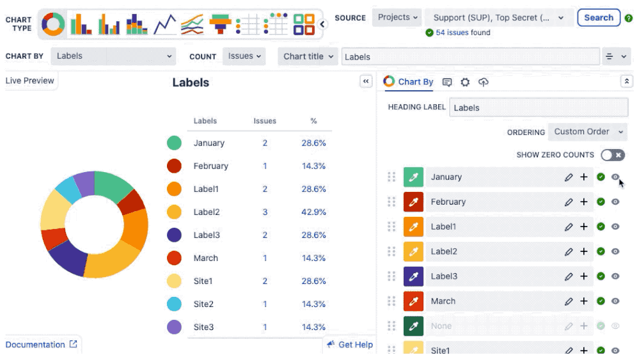This screenshot has height=364, width=639.
Task: Open the cloud upload tab icon
Action: tap(484, 83)
